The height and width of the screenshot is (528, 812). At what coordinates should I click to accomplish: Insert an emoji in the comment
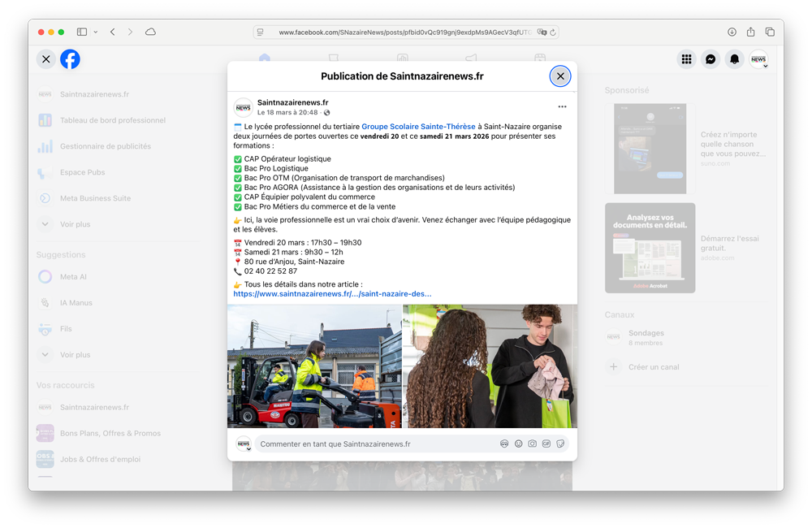pos(518,444)
